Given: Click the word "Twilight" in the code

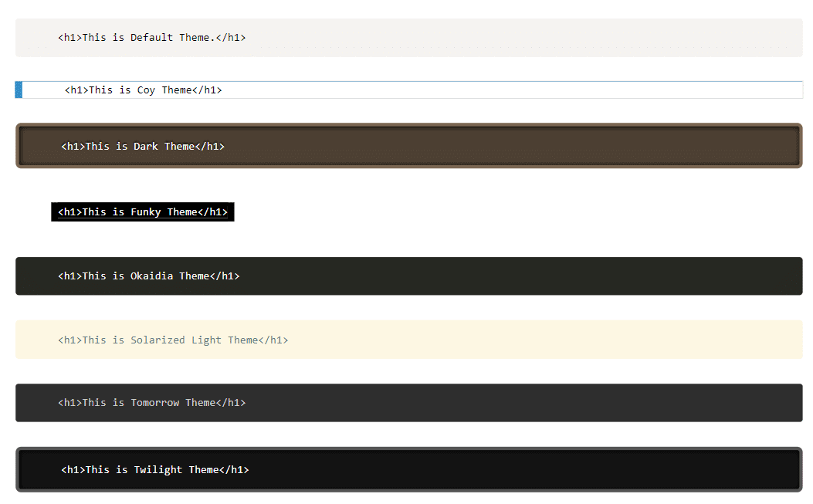Looking at the screenshot, I should click(x=158, y=470).
